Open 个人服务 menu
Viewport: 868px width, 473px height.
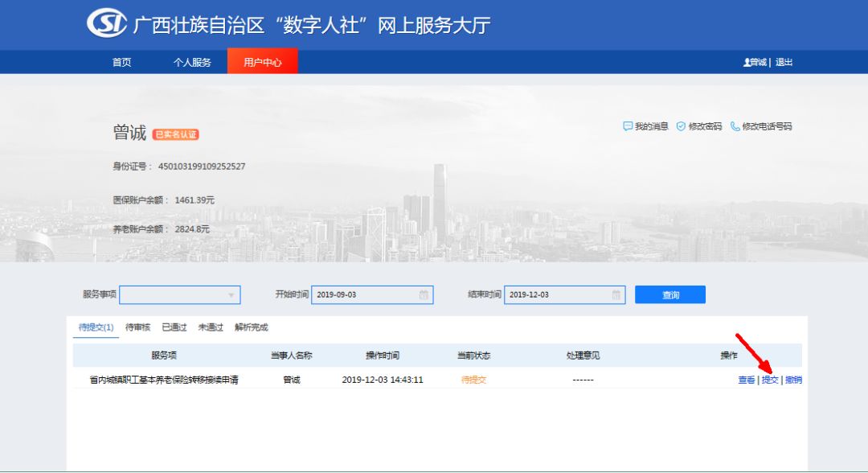coord(192,62)
